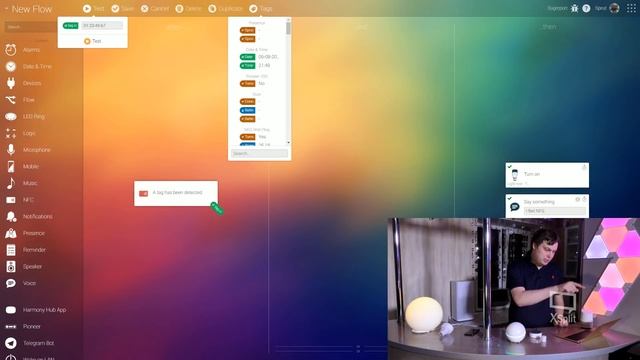
Task: Click the 'Say something' text input
Action: pyautogui.click(x=555, y=211)
